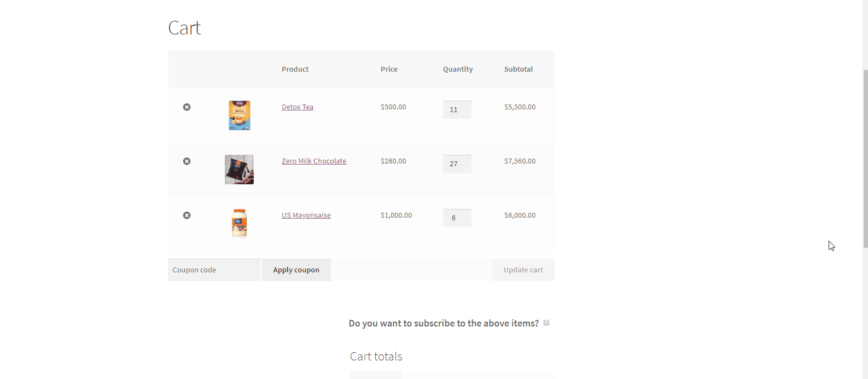Click the US Mayonsaise quantity field

click(457, 218)
